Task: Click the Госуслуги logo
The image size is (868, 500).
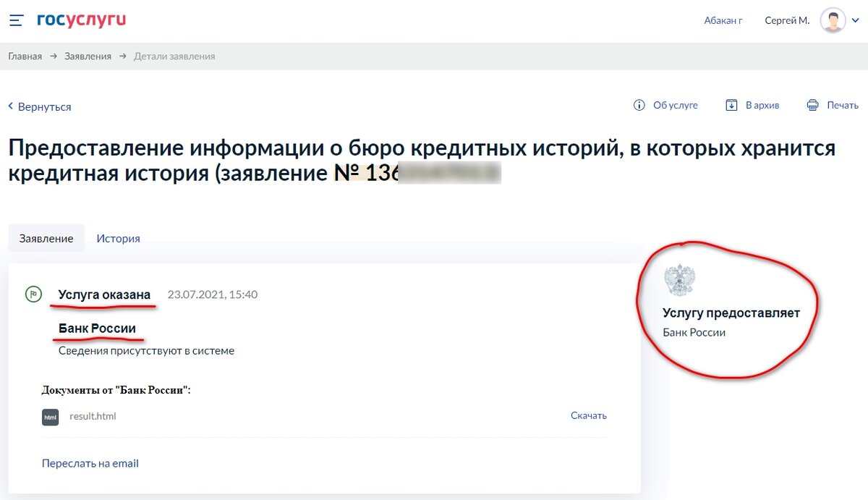Action: point(81,20)
